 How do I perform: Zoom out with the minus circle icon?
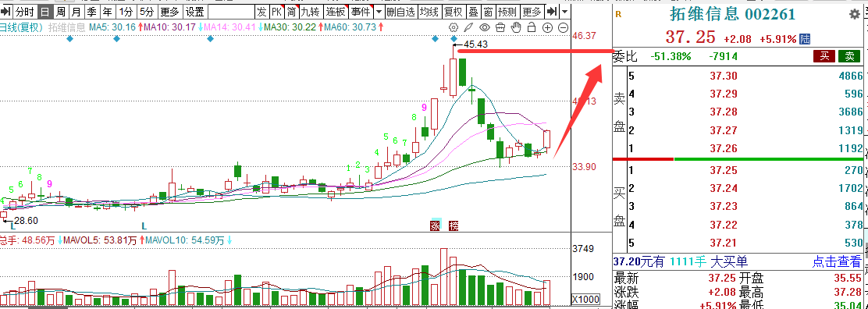[563, 27]
